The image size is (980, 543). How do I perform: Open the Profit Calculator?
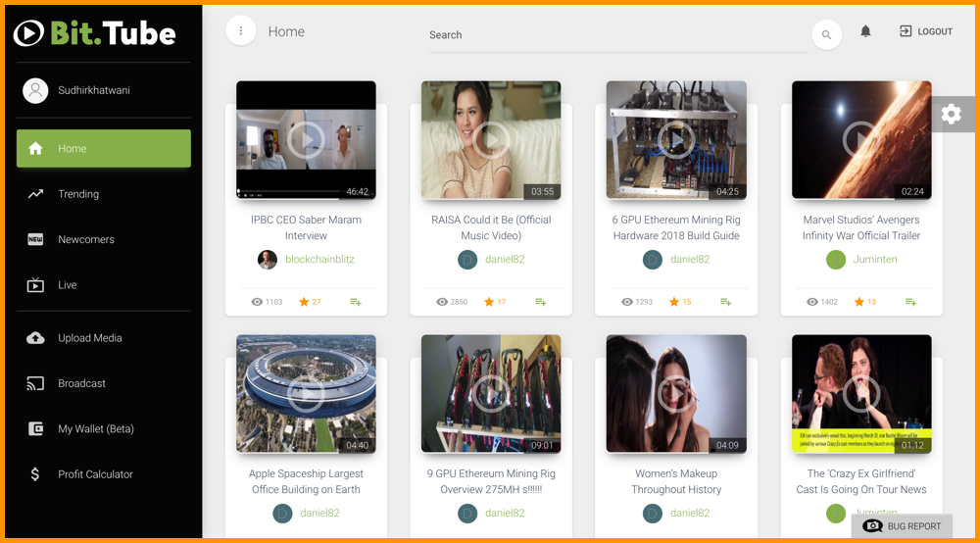104,474
